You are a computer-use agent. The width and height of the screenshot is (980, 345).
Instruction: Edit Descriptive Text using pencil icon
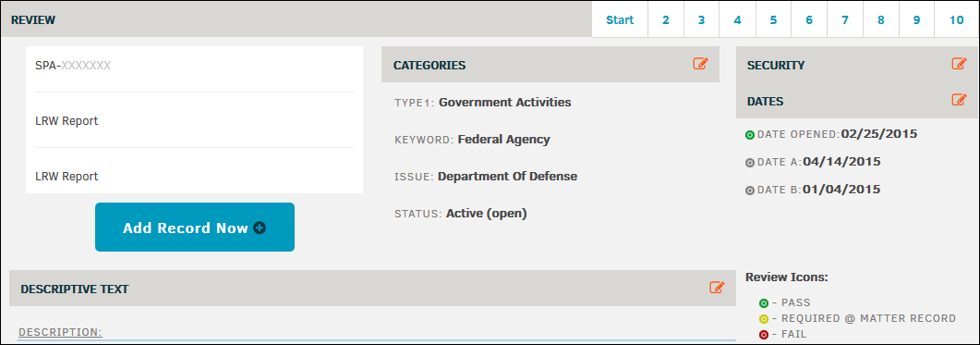[717, 288]
